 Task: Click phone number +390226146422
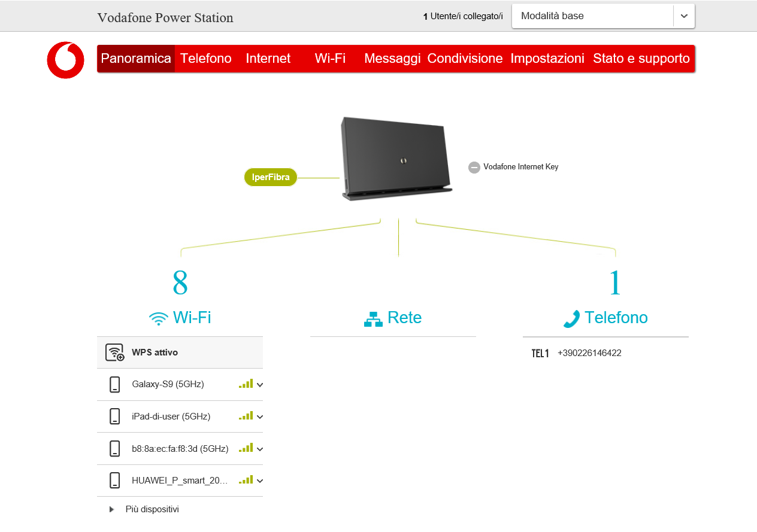(x=589, y=353)
